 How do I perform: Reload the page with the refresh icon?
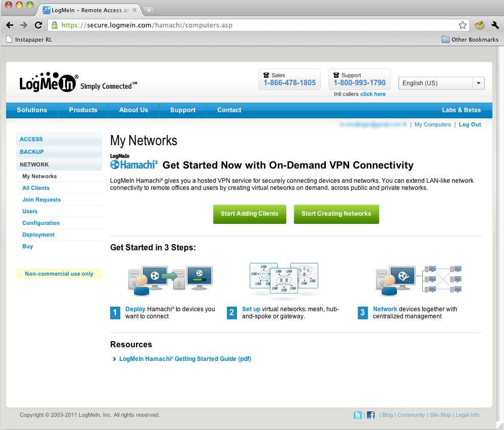coord(38,25)
